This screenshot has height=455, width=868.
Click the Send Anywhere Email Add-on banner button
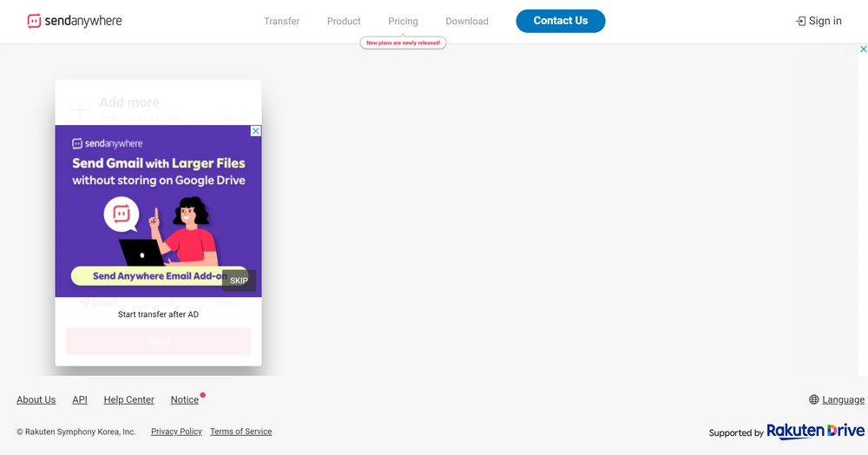tap(148, 276)
